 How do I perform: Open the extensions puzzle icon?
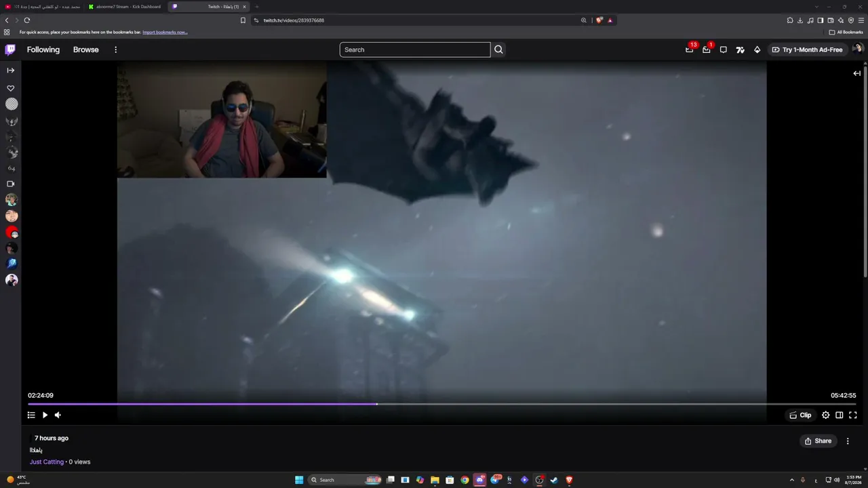(x=790, y=20)
